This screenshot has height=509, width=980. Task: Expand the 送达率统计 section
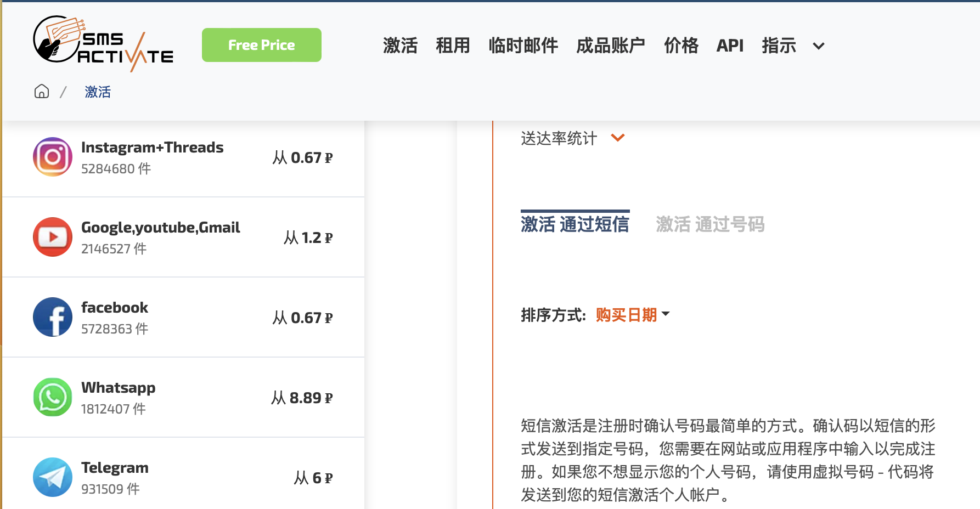point(559,138)
